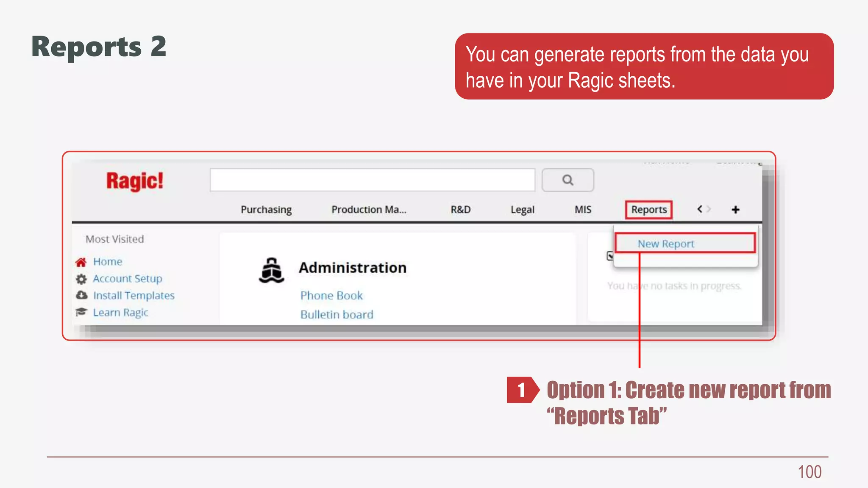Click the Install Templates cloud icon
Screen dimensions: 868x488
point(81,295)
